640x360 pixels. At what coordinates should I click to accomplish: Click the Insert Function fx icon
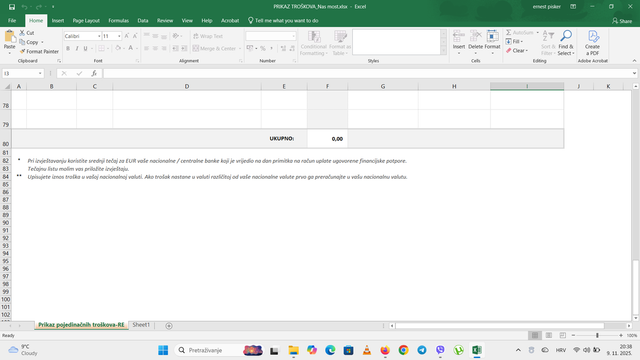pos(94,73)
